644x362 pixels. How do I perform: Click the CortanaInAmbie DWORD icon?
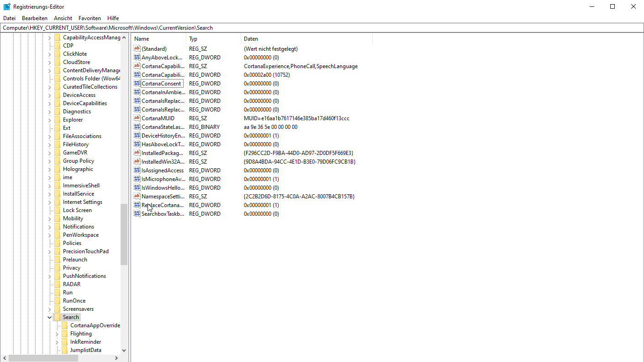pos(137,92)
